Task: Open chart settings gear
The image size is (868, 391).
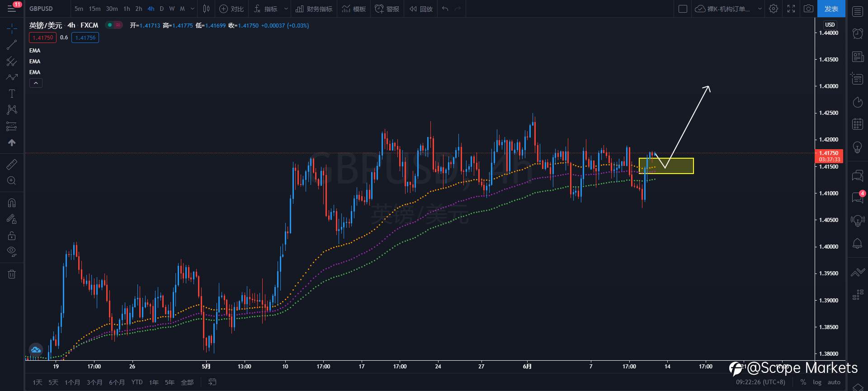Action: pos(774,9)
